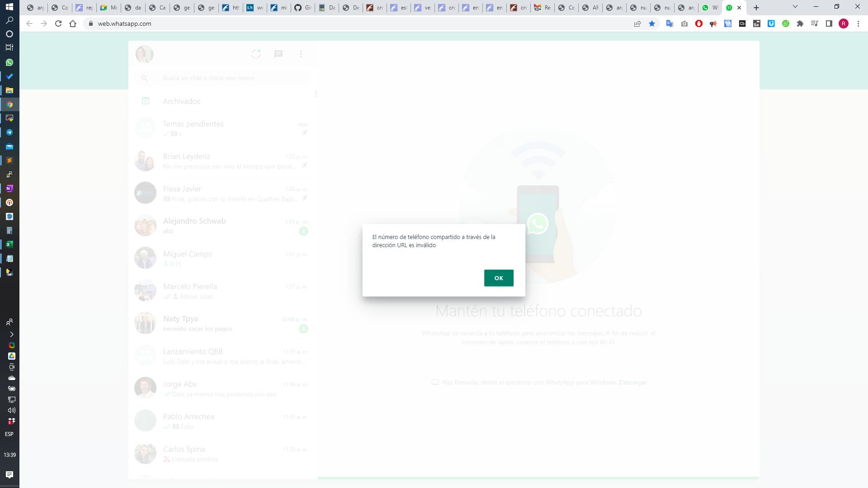Open chat with Alejandro Schwab
Screen dimensions: 868x488
(223, 225)
